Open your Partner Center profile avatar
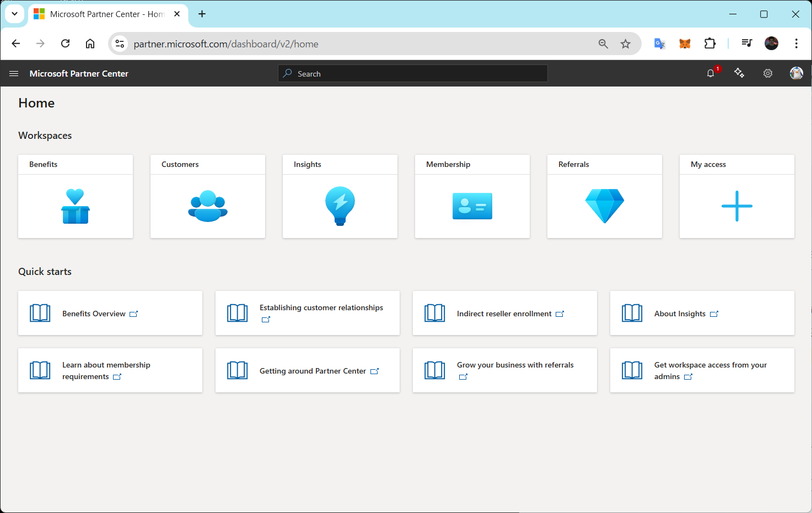 796,73
